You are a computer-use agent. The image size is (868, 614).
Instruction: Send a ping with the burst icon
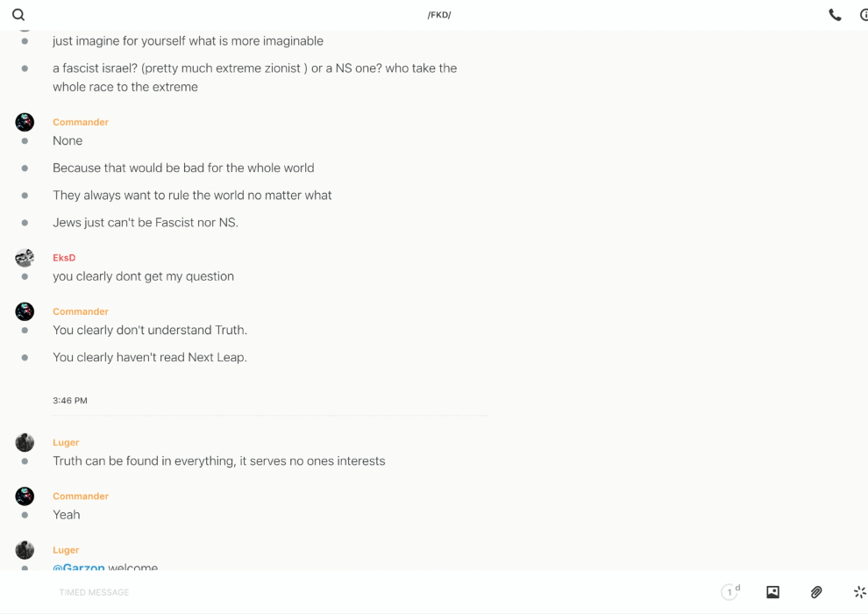pyautogui.click(x=859, y=592)
